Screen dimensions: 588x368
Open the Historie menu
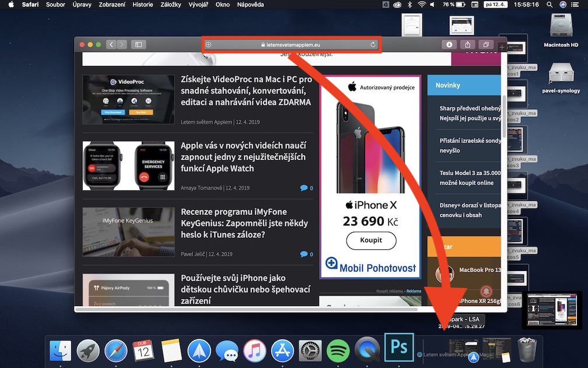142,5
